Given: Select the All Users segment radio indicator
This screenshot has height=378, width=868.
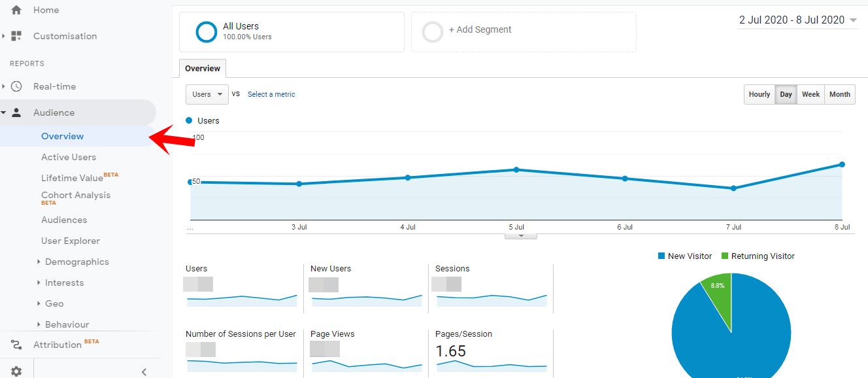Looking at the screenshot, I should point(207,31).
